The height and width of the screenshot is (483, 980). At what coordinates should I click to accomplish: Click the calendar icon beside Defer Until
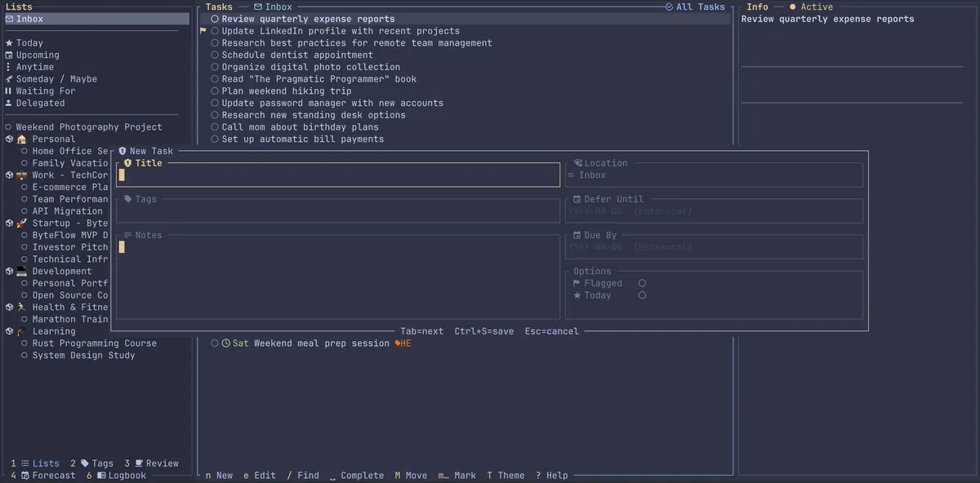pyautogui.click(x=577, y=199)
